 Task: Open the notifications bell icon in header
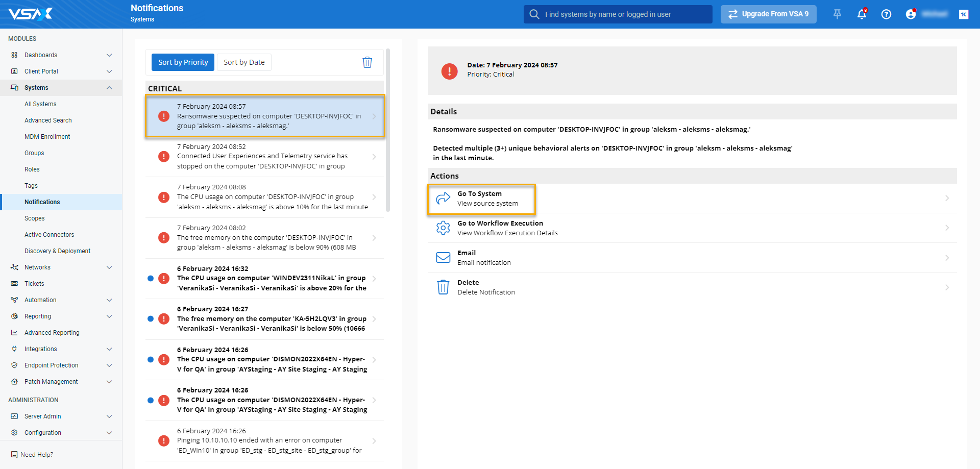point(862,14)
